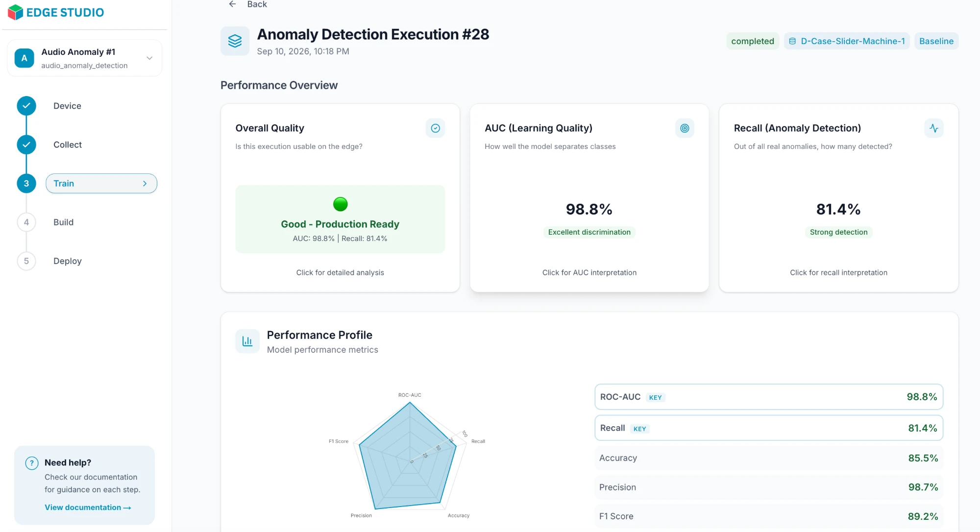The height and width of the screenshot is (532, 980).
Task: Select the Precision 98.7% row
Action: [768, 487]
